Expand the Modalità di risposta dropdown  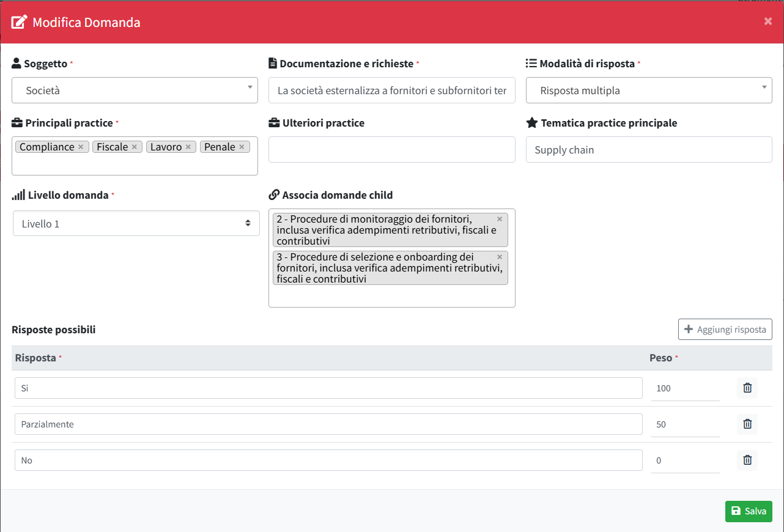pos(648,91)
